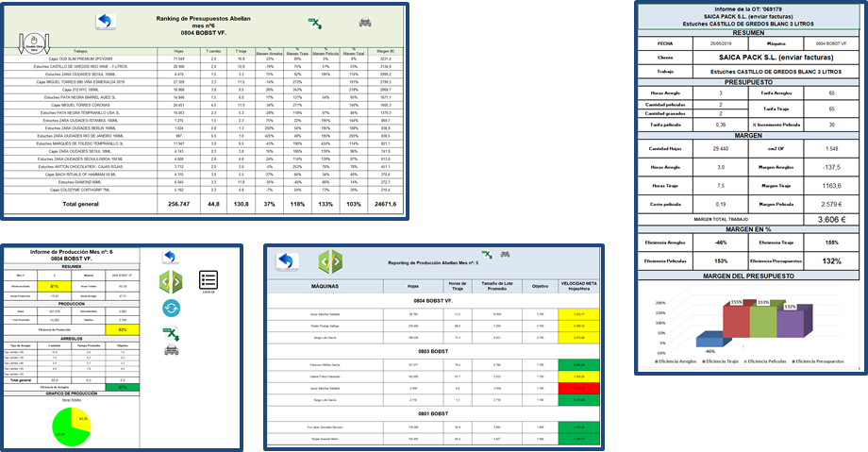Export Informe de Producción to Excel
The width and height of the screenshot is (868, 452).
(x=171, y=332)
